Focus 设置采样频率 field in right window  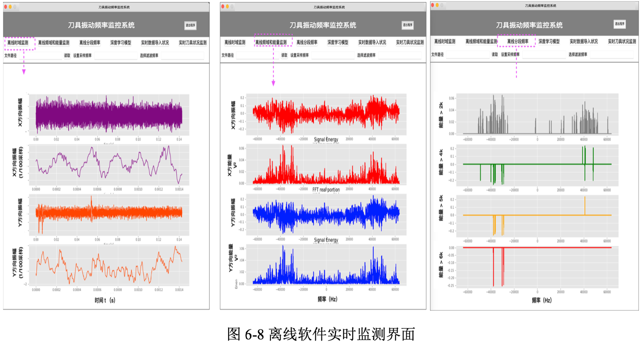(544, 54)
